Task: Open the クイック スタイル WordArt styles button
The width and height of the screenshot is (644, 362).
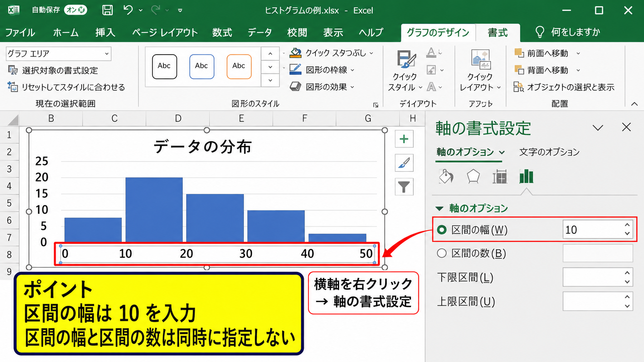Action: click(x=405, y=71)
